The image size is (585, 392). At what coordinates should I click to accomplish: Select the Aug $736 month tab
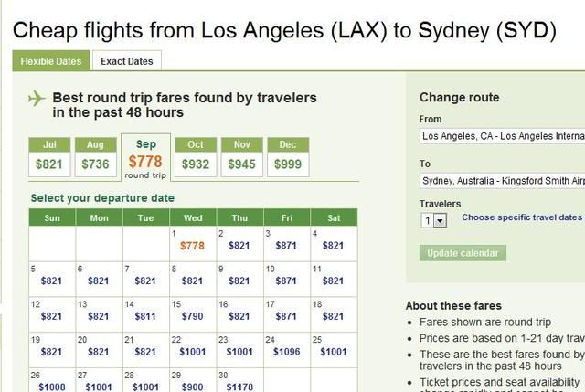tap(95, 157)
